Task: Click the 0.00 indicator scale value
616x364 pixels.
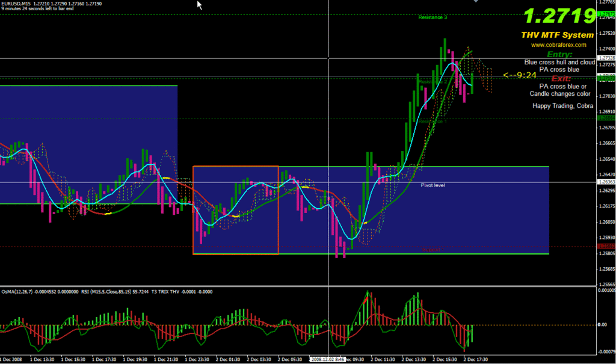Action: click(x=602, y=325)
